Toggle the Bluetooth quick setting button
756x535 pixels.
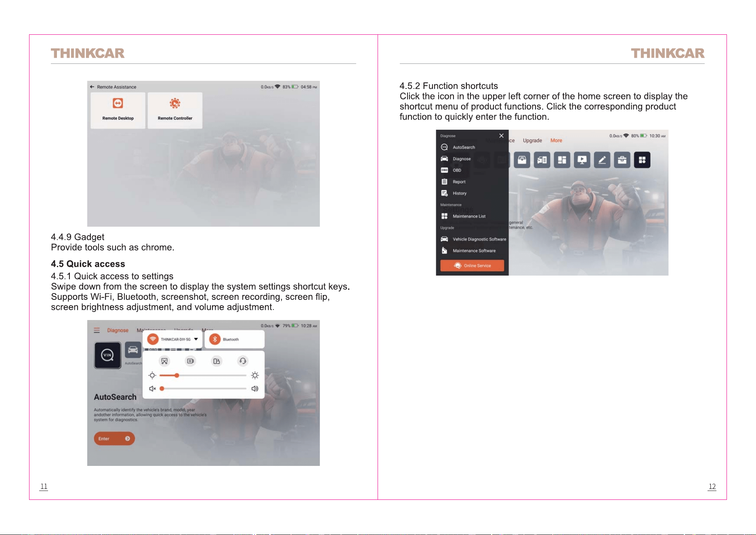(x=215, y=339)
